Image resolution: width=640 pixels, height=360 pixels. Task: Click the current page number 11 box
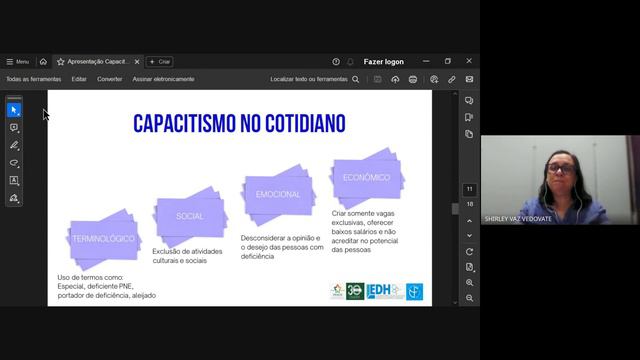pyautogui.click(x=469, y=189)
